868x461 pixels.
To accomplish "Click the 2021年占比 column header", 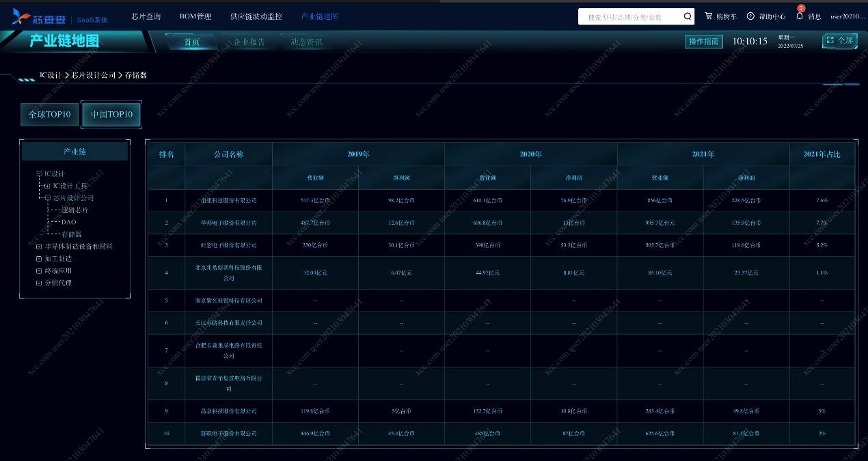I will (822, 154).
